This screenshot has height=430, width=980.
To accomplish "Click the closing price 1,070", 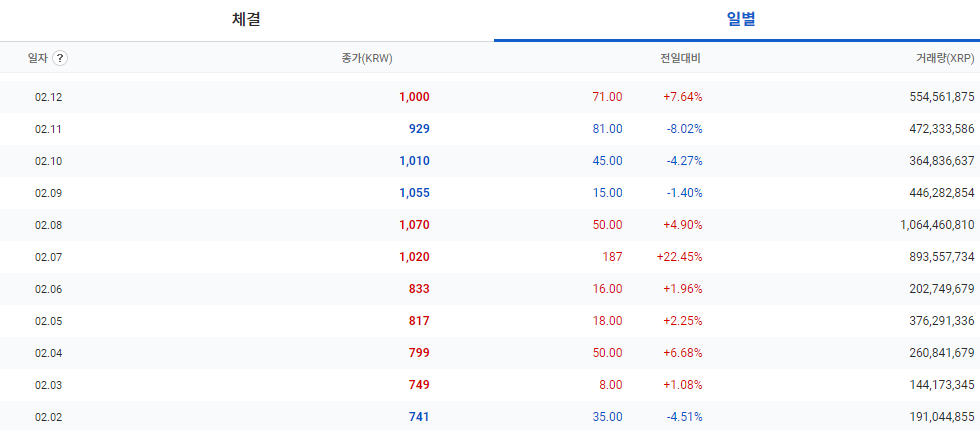I will [x=414, y=224].
